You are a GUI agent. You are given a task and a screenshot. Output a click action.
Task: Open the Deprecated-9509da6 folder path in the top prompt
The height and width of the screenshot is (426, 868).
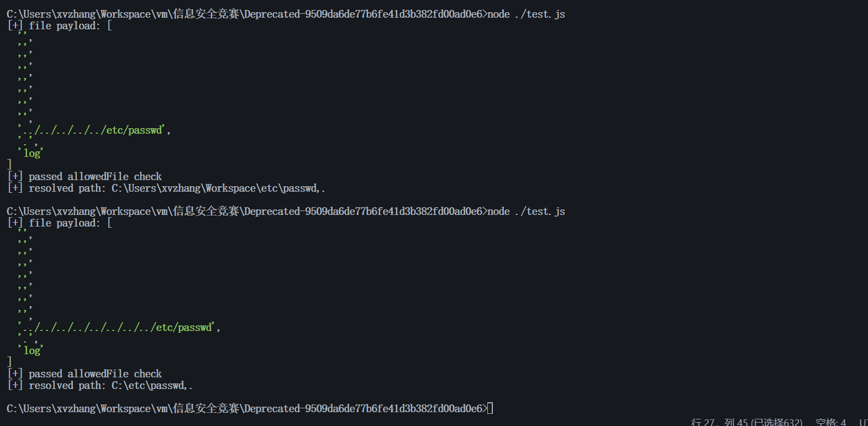363,14
